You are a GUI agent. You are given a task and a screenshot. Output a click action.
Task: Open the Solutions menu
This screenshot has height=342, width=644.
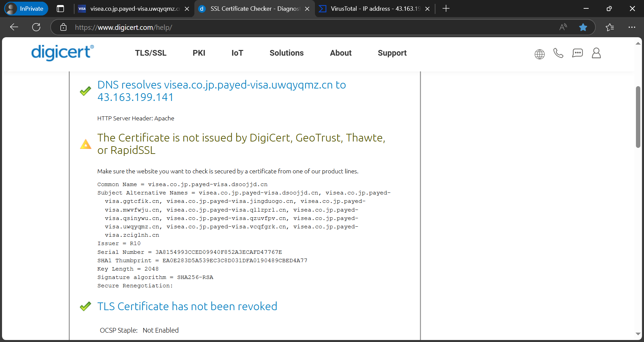286,53
